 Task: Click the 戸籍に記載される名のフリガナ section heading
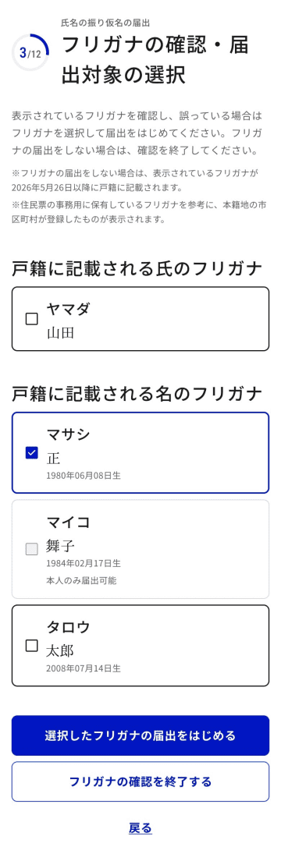point(137,394)
